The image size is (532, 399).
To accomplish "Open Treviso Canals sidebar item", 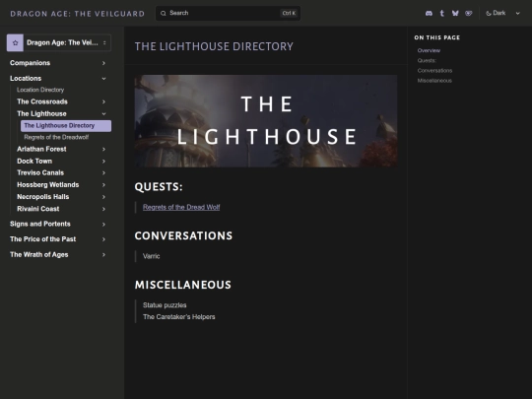I will (x=40, y=172).
